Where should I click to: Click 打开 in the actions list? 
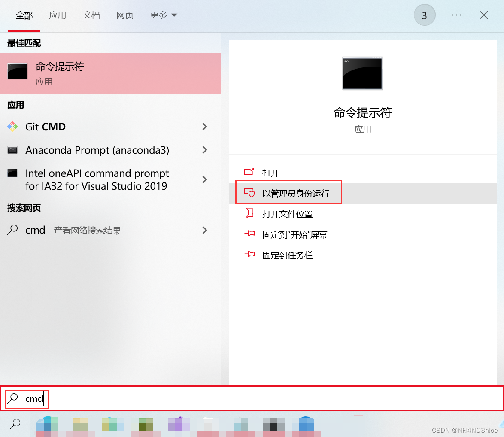363,173
